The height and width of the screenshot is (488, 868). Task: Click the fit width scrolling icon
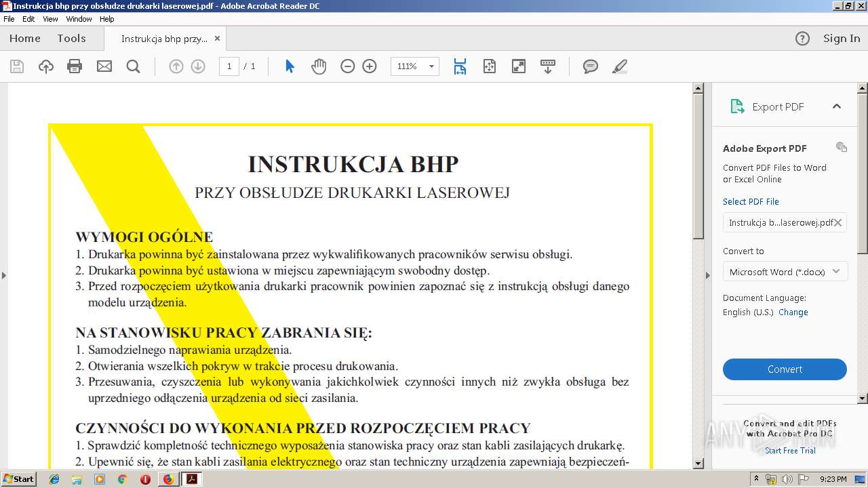[460, 66]
